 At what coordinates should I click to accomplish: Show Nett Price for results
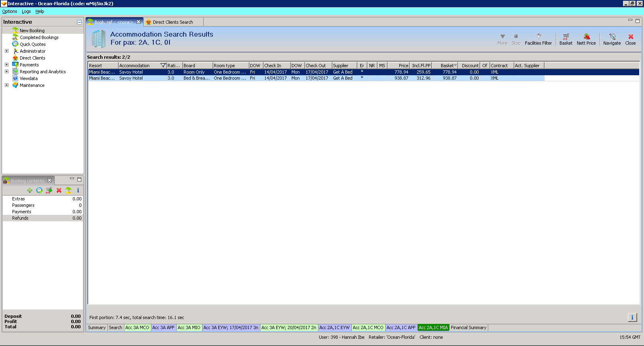586,39
